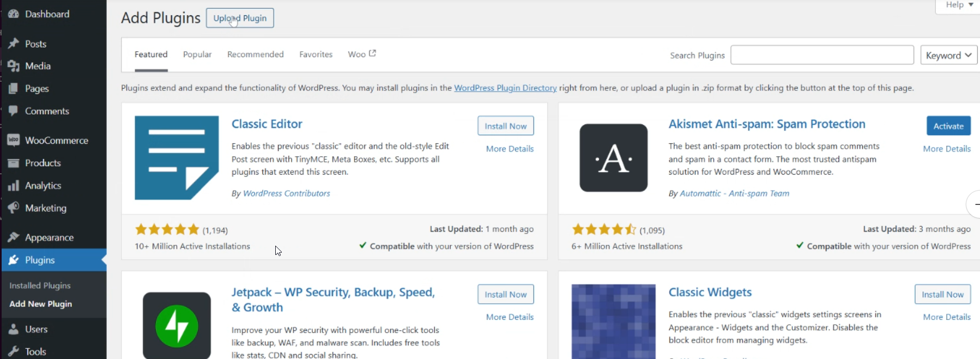This screenshot has height=359, width=980.
Task: Click the Appearance paintbrush icon
Action: (x=14, y=238)
